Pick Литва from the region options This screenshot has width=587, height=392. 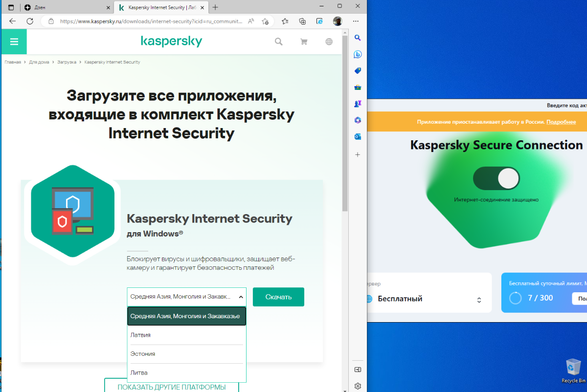pos(186,373)
